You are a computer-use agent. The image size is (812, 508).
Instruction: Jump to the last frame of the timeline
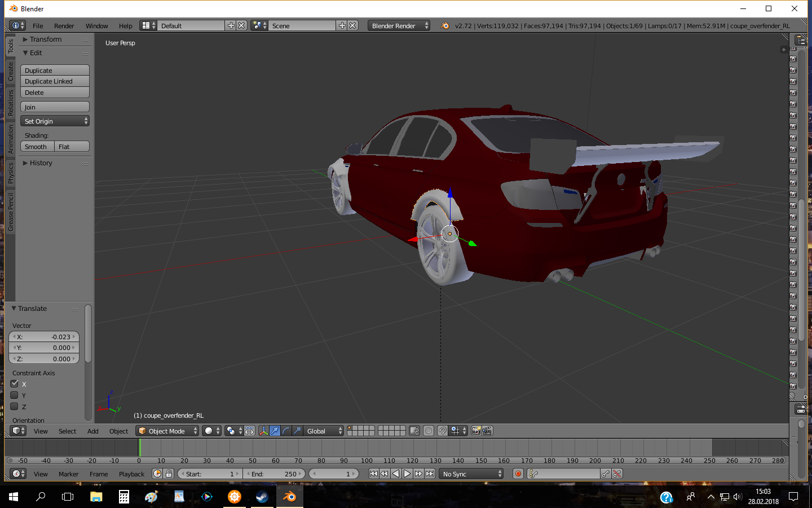coord(430,474)
